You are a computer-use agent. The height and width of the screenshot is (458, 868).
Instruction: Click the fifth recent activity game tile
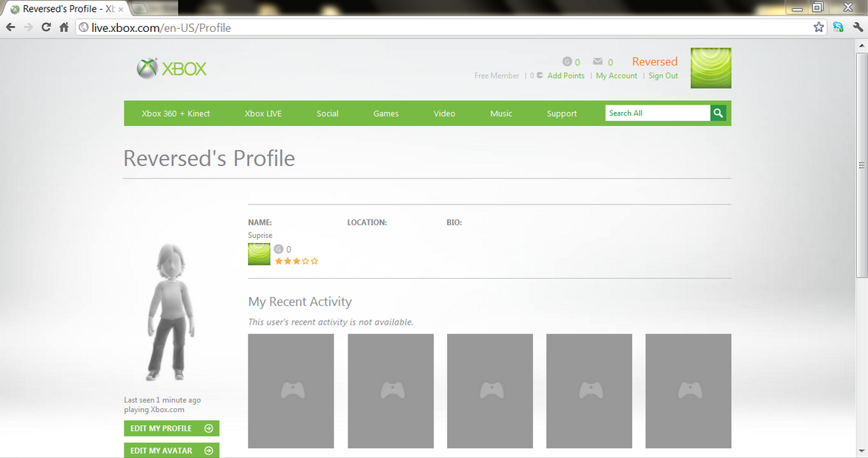[x=689, y=391]
